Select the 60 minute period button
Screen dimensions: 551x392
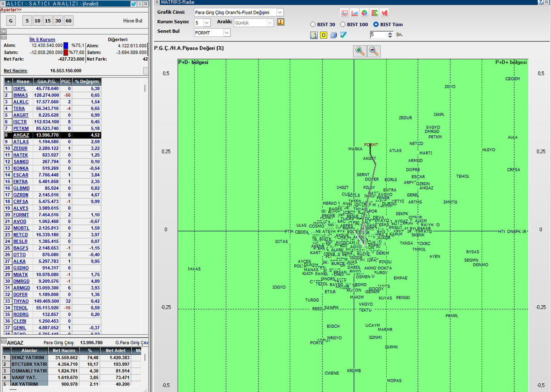68,21
